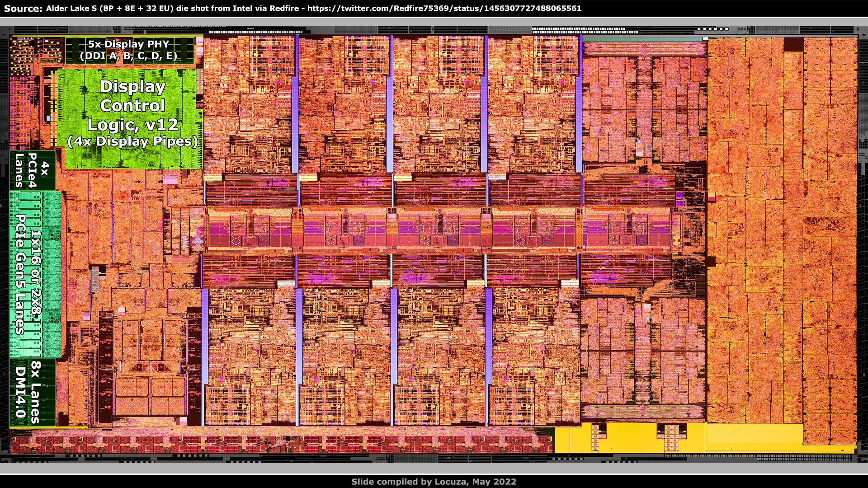Open the Redfire Twitter source URL
Image resolution: width=868 pixels, height=488 pixels.
[444, 8]
